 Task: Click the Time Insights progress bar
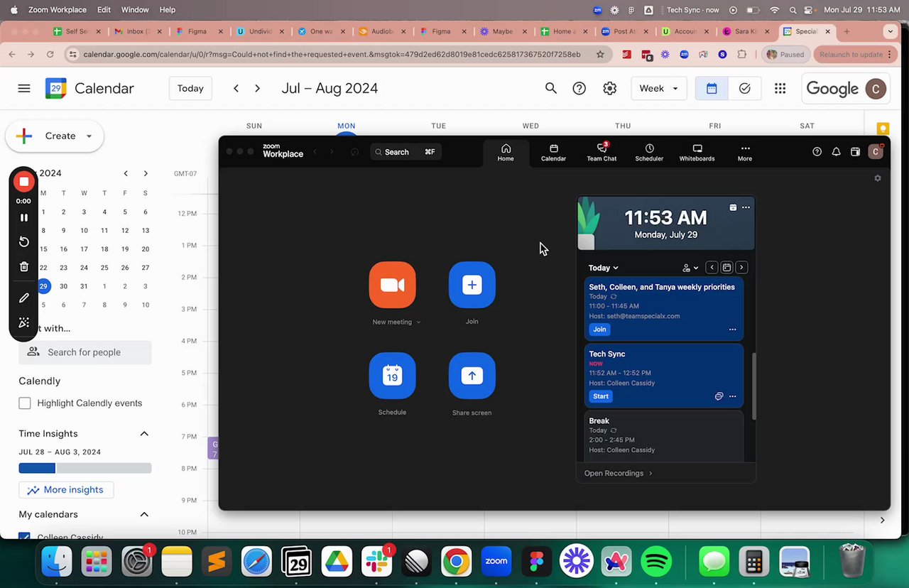pos(85,468)
